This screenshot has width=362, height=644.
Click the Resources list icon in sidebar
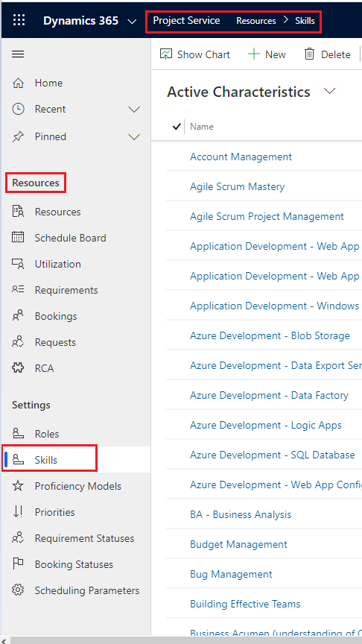click(x=18, y=212)
